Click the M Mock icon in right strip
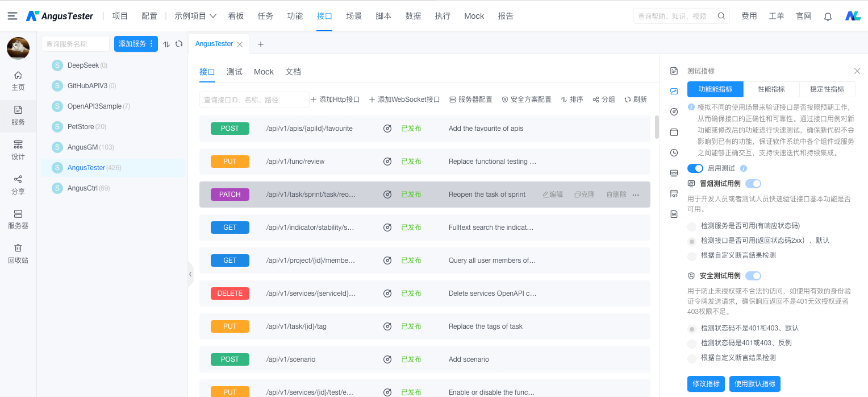The image size is (868, 397). pyautogui.click(x=674, y=214)
